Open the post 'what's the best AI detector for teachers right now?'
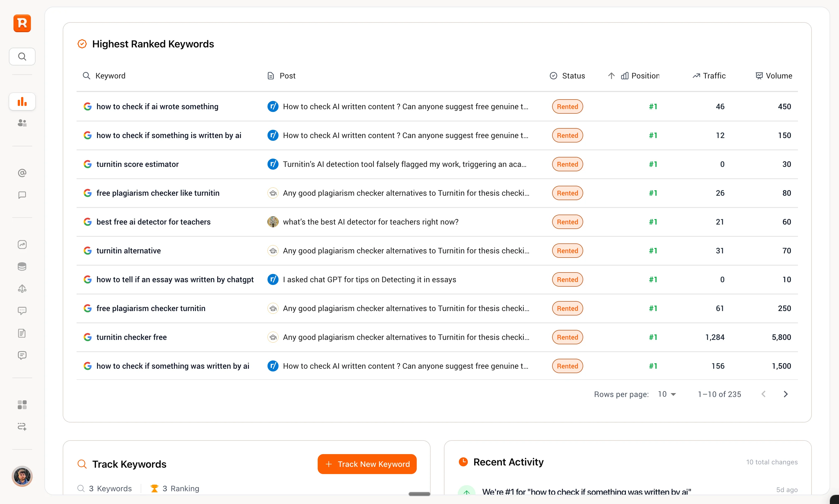This screenshot has height=504, width=839. click(x=370, y=222)
